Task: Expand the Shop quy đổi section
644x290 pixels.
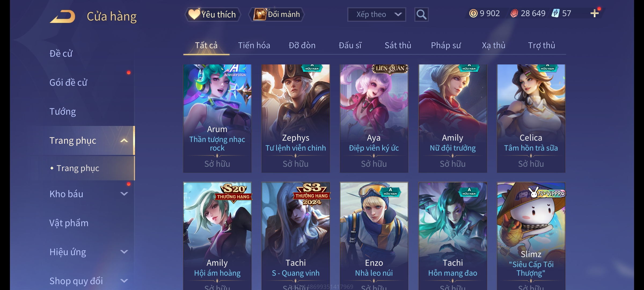Action: (124, 281)
